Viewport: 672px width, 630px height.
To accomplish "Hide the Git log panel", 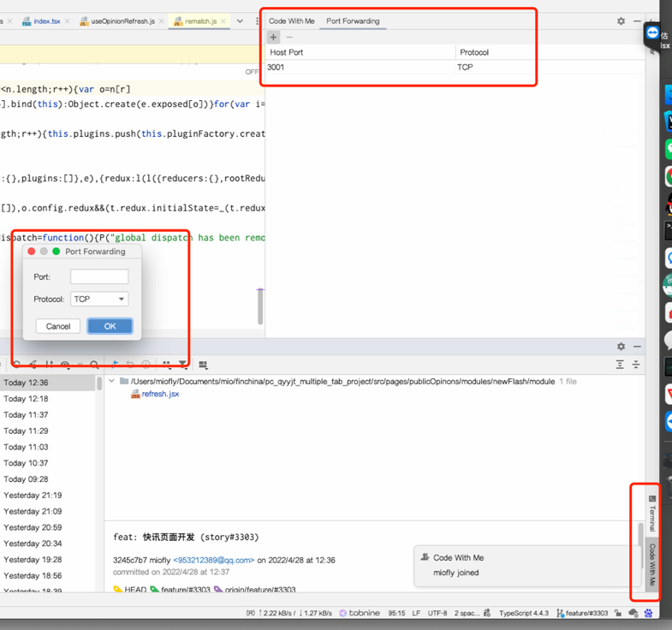I will point(637,347).
